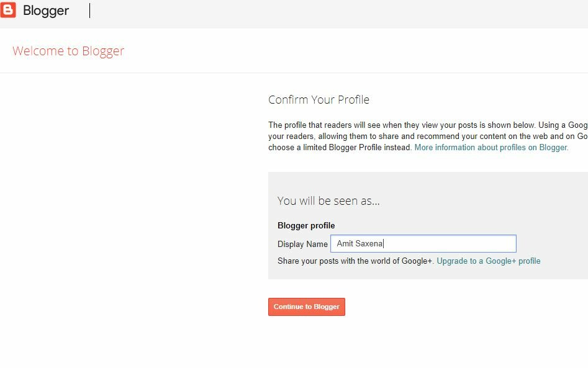This screenshot has width=588, height=368.
Task: Select the "Welcome to Blogger" heading
Action: point(68,51)
